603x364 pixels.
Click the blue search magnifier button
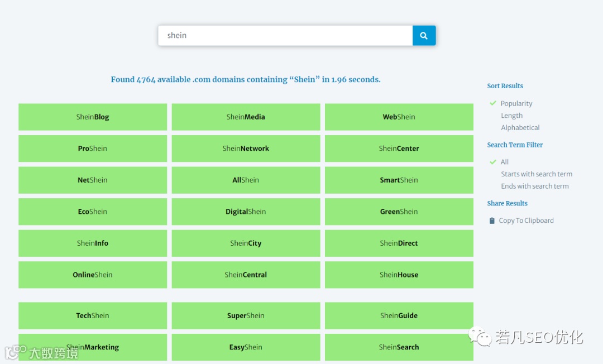point(424,35)
